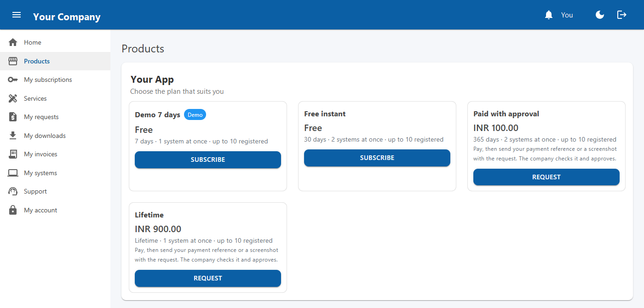The height and width of the screenshot is (308, 644).
Task: Click the INR 100.00 price
Action: (496, 128)
